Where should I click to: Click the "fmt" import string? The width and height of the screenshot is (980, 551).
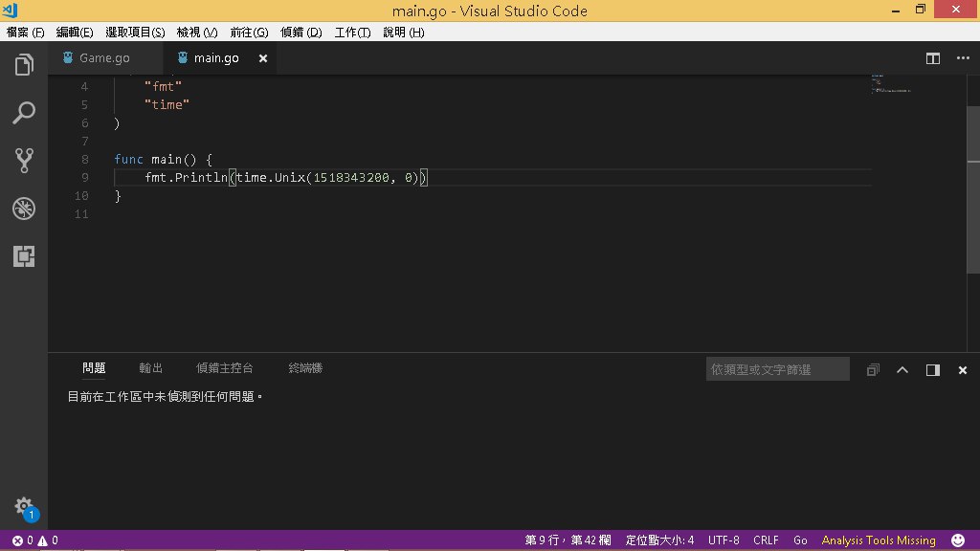coord(163,87)
